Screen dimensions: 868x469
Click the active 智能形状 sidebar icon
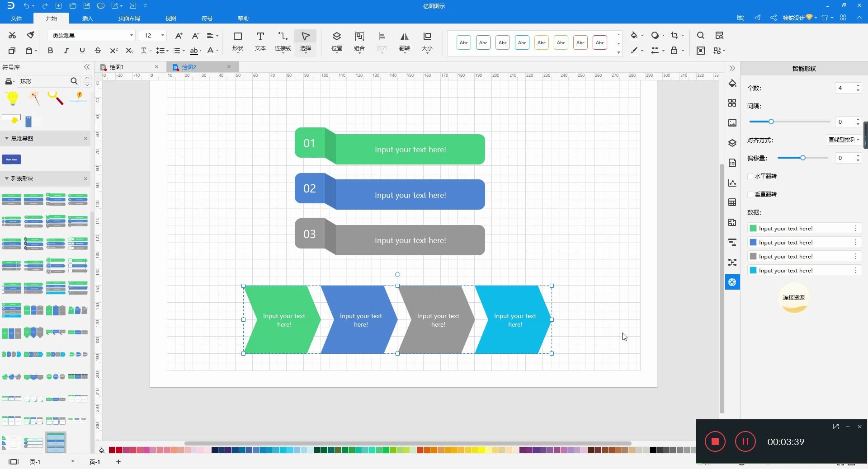point(732,282)
